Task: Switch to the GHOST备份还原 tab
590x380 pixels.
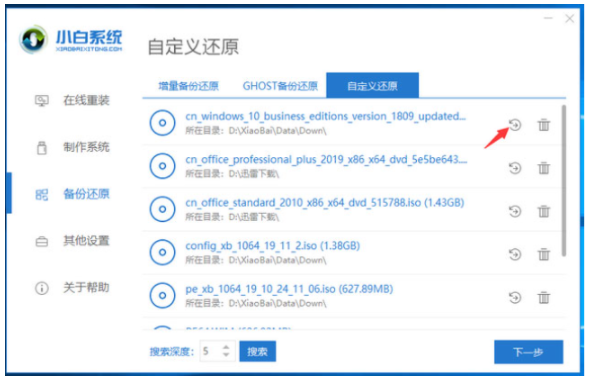Action: pyautogui.click(x=280, y=86)
